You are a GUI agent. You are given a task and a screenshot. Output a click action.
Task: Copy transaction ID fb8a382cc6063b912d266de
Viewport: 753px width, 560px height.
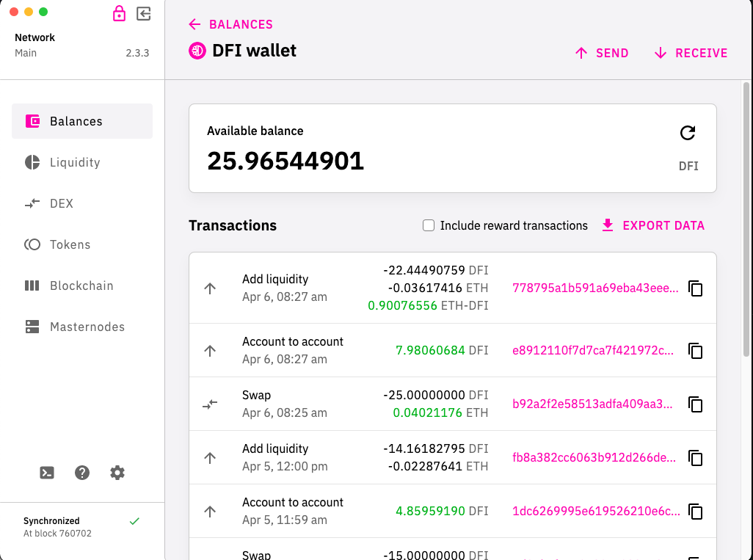click(695, 458)
